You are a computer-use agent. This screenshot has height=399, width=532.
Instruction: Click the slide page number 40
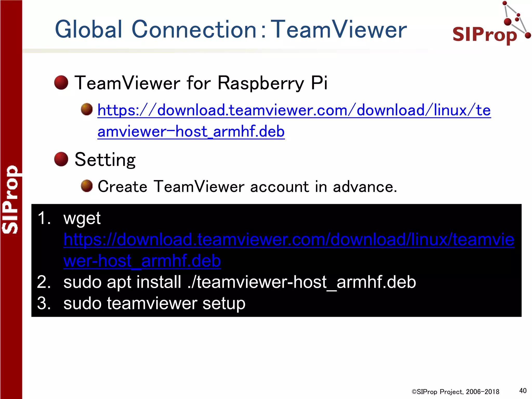pos(523,391)
